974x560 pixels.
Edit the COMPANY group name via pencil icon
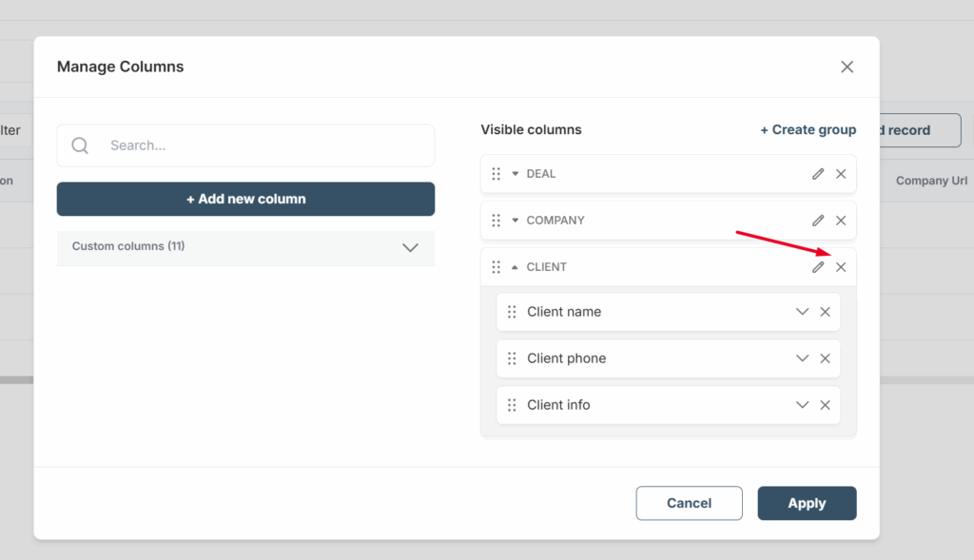[818, 221]
